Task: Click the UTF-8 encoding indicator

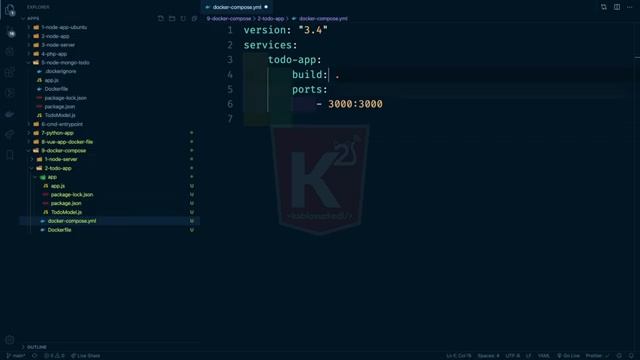Action: (513, 356)
